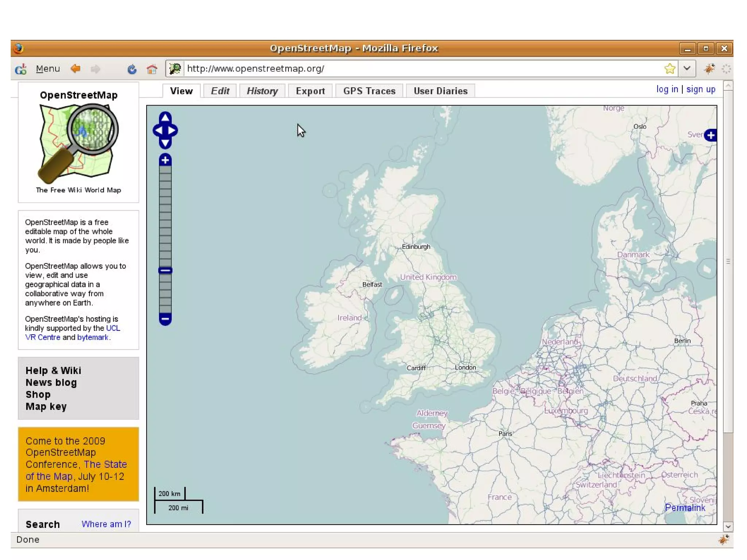Screen dimensions: 747x560
Task: Switch to the GPS Traces tab
Action: 369,91
